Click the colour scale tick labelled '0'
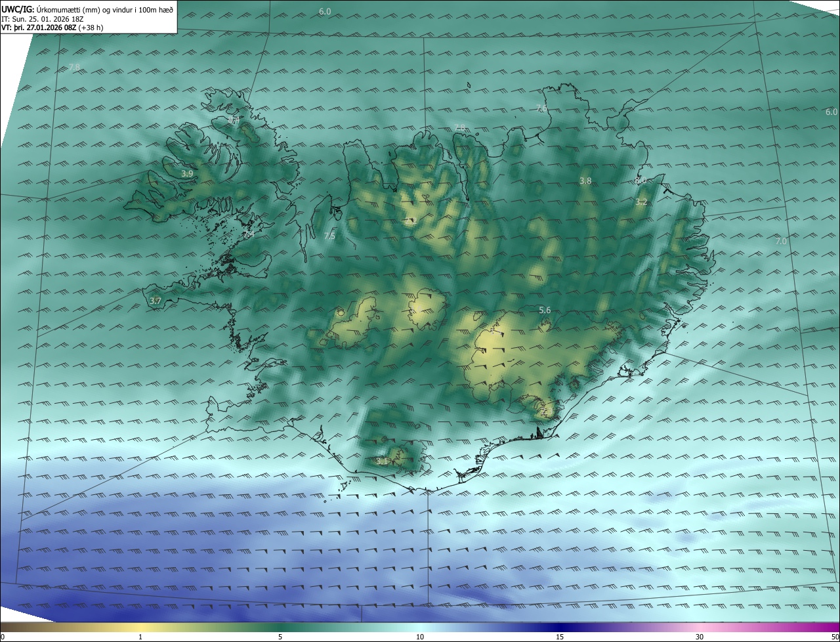 point(3,637)
